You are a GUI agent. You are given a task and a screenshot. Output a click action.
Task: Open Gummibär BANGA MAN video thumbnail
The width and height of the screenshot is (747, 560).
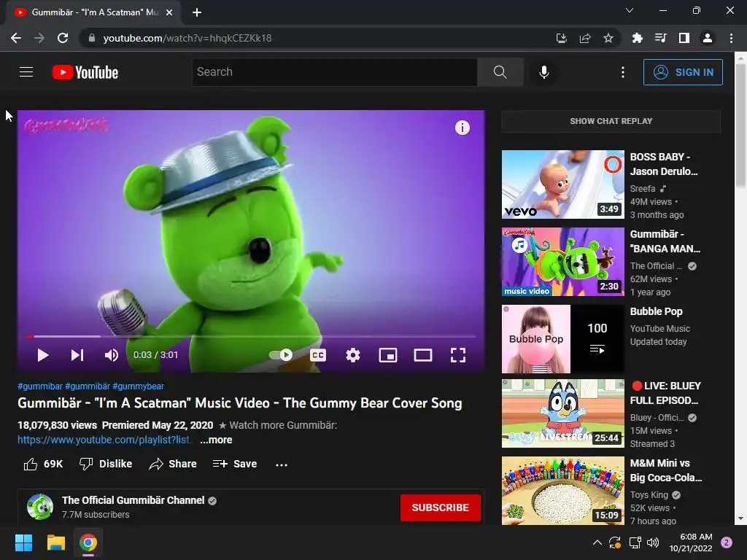point(562,262)
